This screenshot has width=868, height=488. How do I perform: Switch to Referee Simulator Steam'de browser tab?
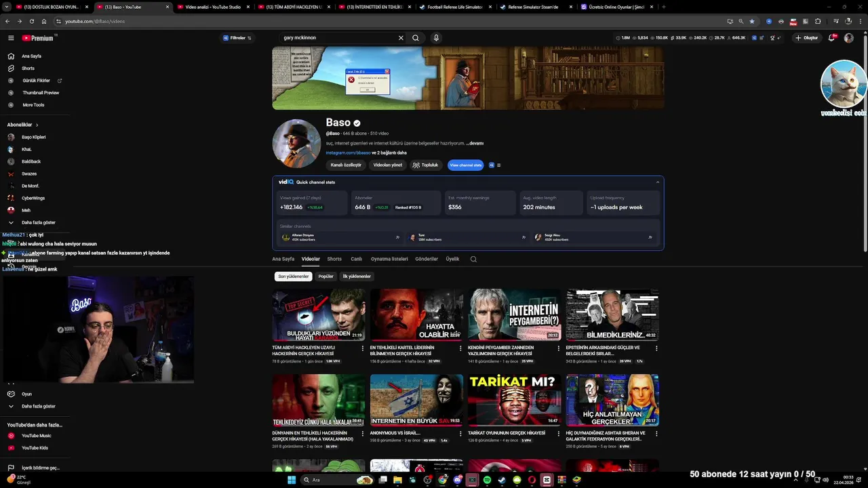point(534,7)
